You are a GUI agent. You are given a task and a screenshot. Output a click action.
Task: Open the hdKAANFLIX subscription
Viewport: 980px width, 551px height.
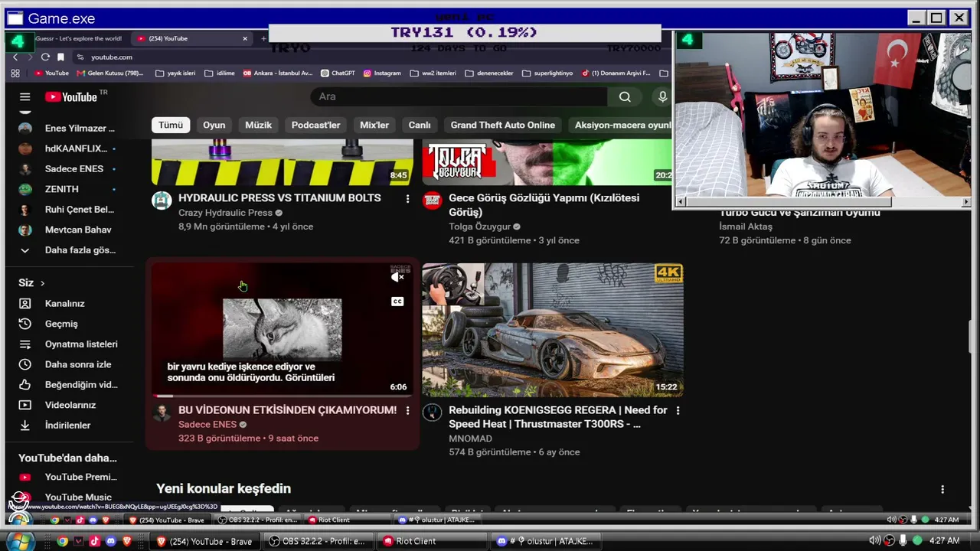point(67,148)
